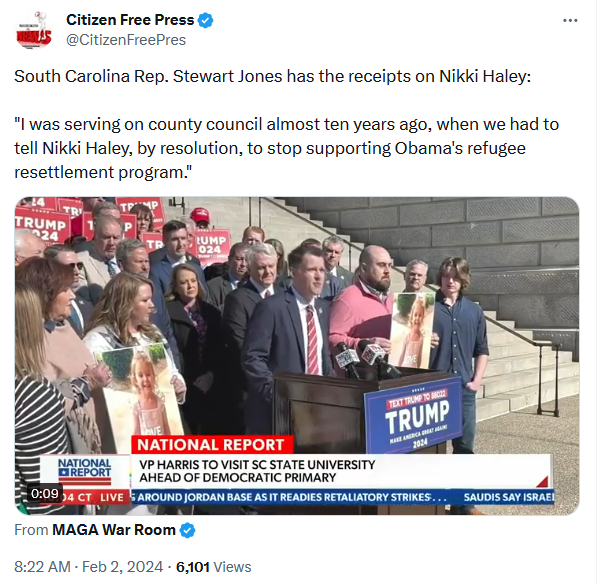Click the quoted county council tweet paragraph
Screen dimensions: 603x584
tap(287, 148)
